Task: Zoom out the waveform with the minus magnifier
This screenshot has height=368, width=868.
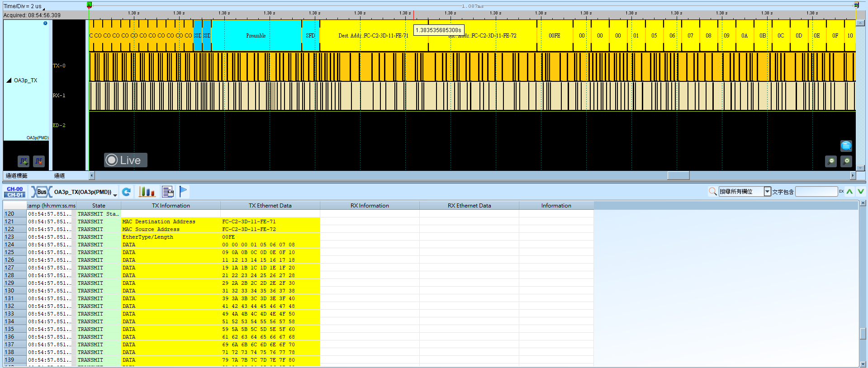Action: 831,161
